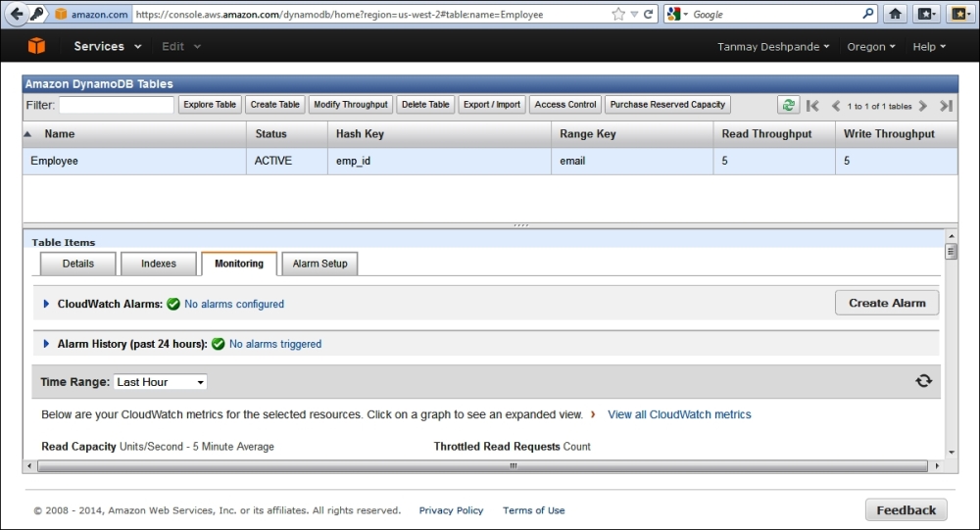Image resolution: width=980 pixels, height=530 pixels.
Task: Expand the CloudWatch Alarms section
Action: click(x=46, y=304)
